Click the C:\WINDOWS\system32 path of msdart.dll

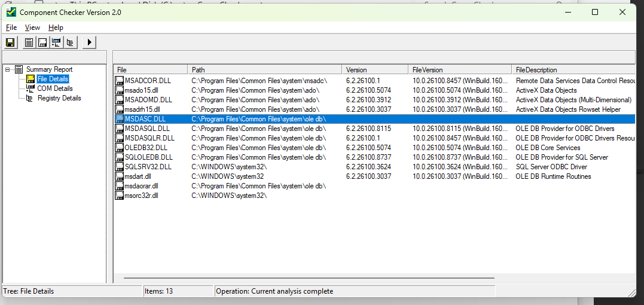227,176
